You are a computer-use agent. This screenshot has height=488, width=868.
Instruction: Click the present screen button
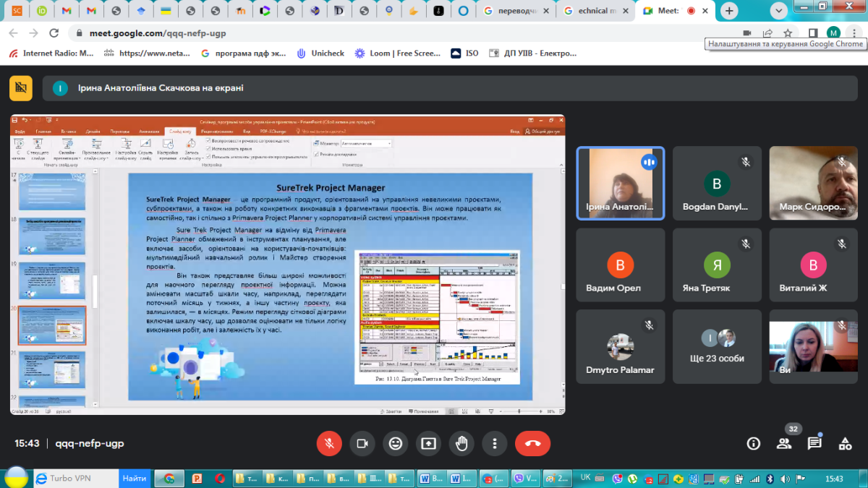(x=428, y=443)
